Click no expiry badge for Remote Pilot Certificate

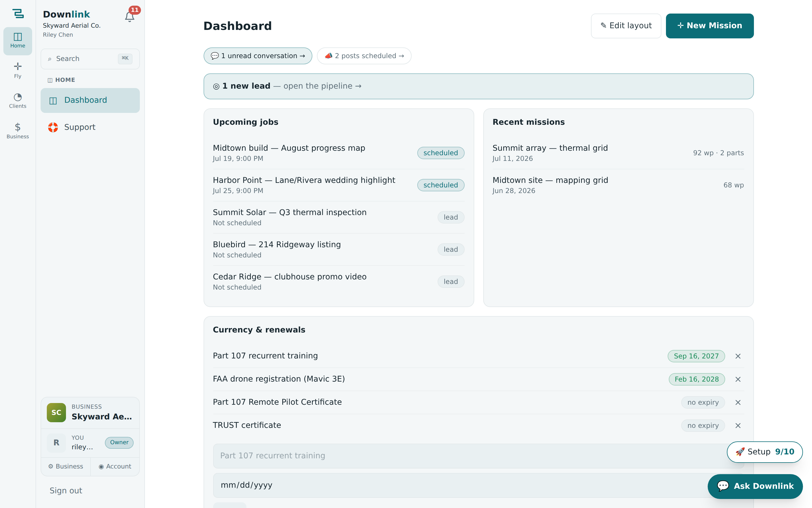pyautogui.click(x=703, y=402)
